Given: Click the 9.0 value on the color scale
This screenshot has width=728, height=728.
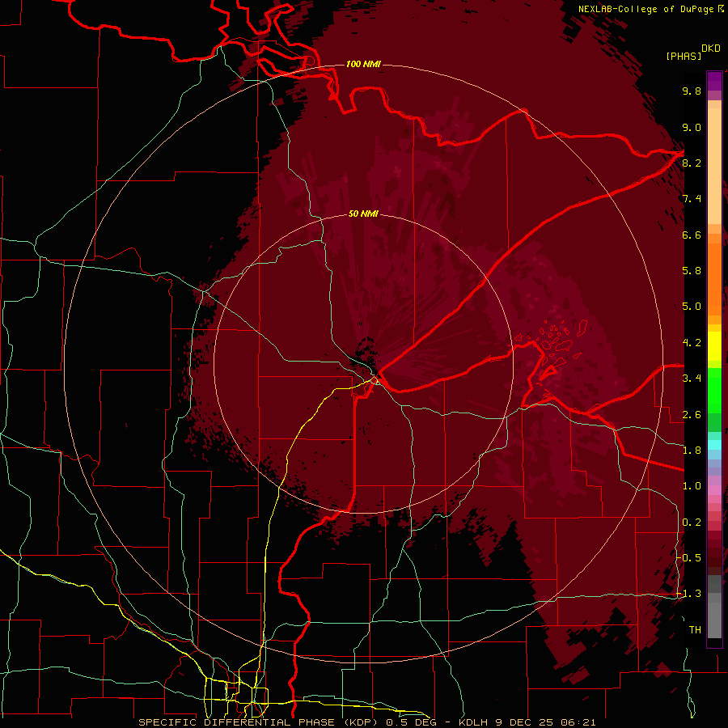Looking at the screenshot, I should click(692, 127).
